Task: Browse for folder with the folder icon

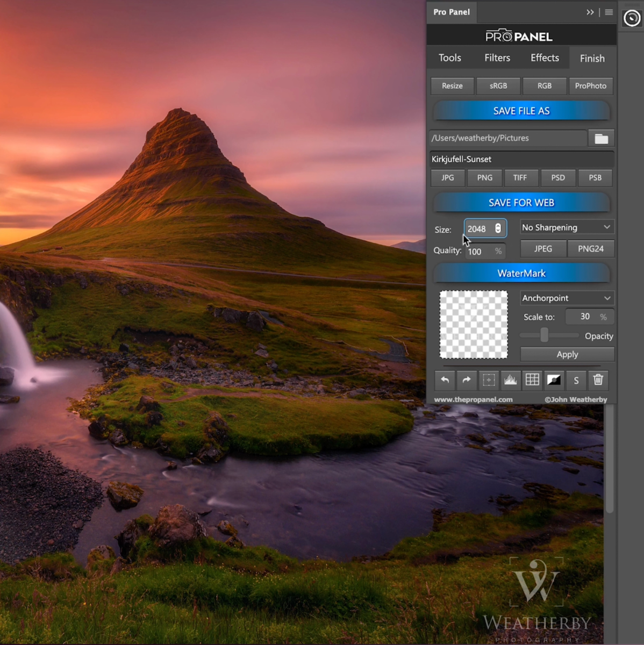Action: point(601,139)
